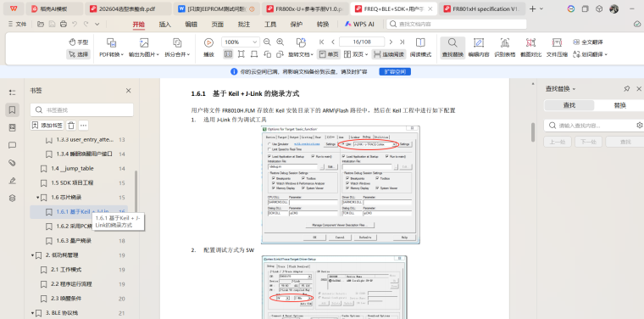This screenshot has width=644, height=319.
Task: Open Edit Content tool (编辑内容)
Action: 479,48
